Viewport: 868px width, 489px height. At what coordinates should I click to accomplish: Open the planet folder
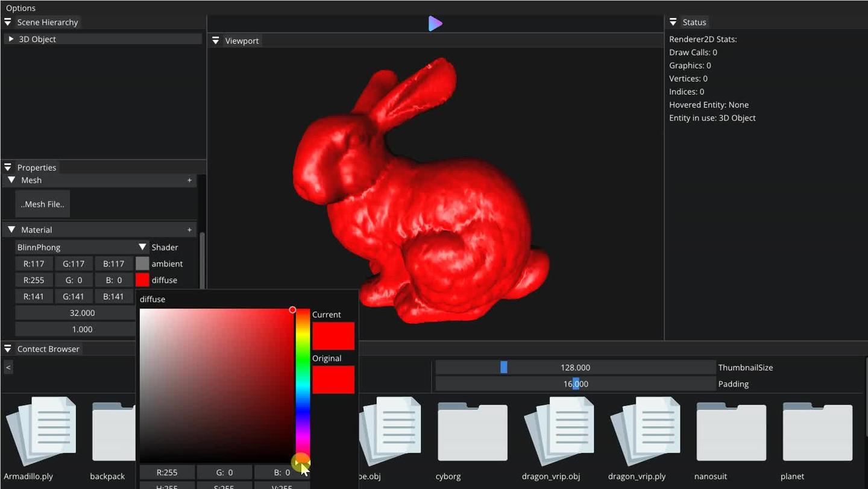pos(817,432)
